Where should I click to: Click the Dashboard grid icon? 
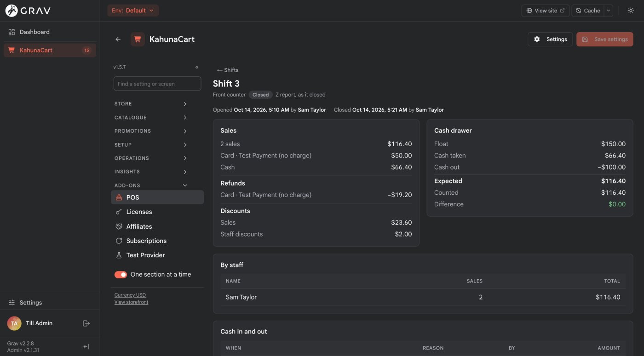pyautogui.click(x=11, y=32)
